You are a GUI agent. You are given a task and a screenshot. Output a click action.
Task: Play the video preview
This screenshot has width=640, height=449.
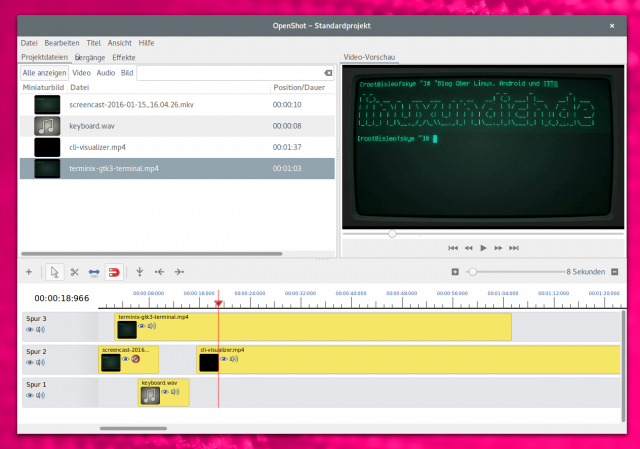pos(483,248)
